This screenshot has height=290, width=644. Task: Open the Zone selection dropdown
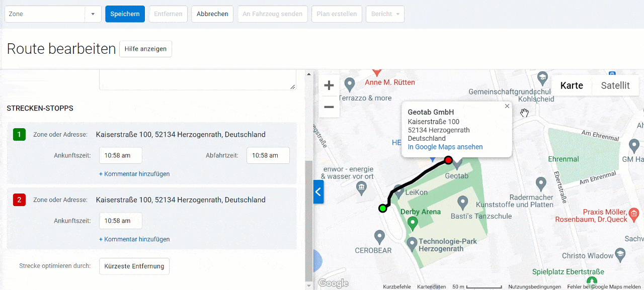(x=93, y=14)
